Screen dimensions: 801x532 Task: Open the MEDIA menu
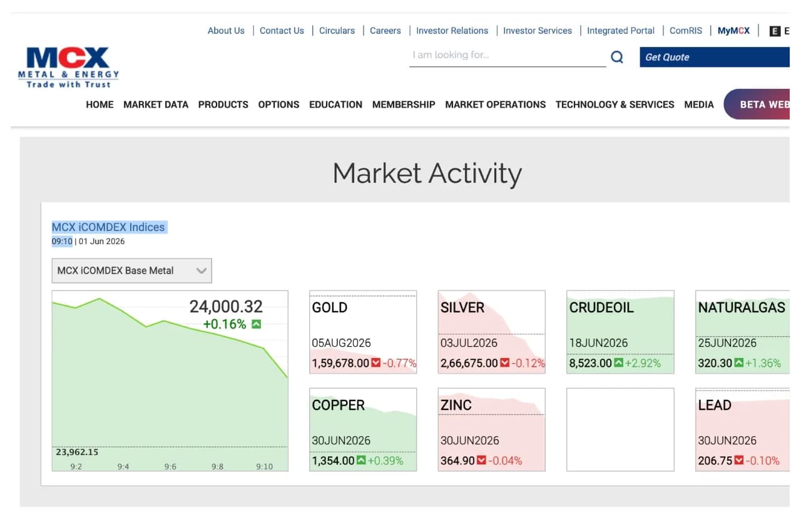coord(699,105)
